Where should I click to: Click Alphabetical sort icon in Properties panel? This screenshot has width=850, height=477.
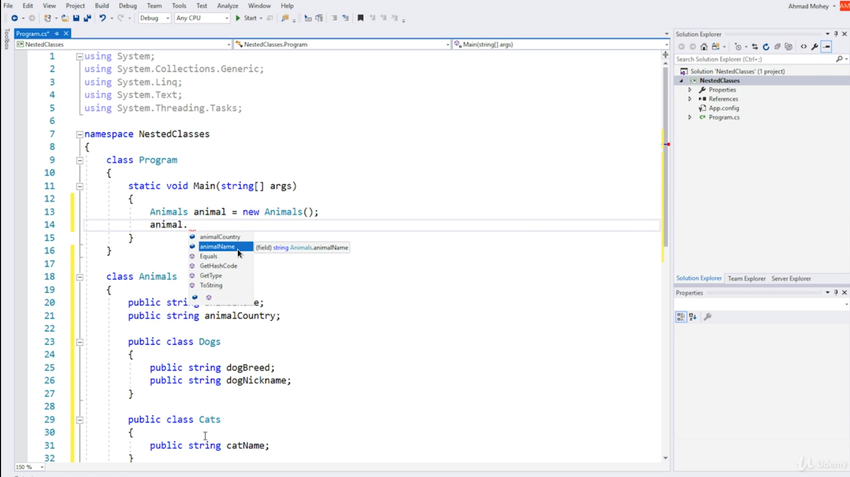(693, 317)
